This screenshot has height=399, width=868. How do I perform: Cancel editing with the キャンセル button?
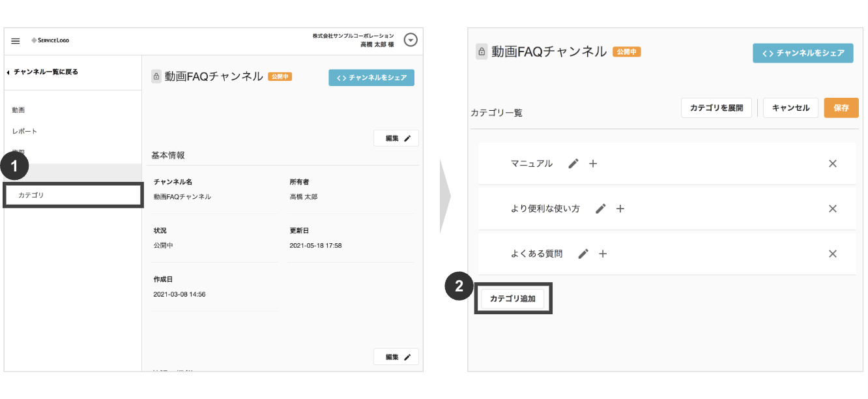[790, 108]
